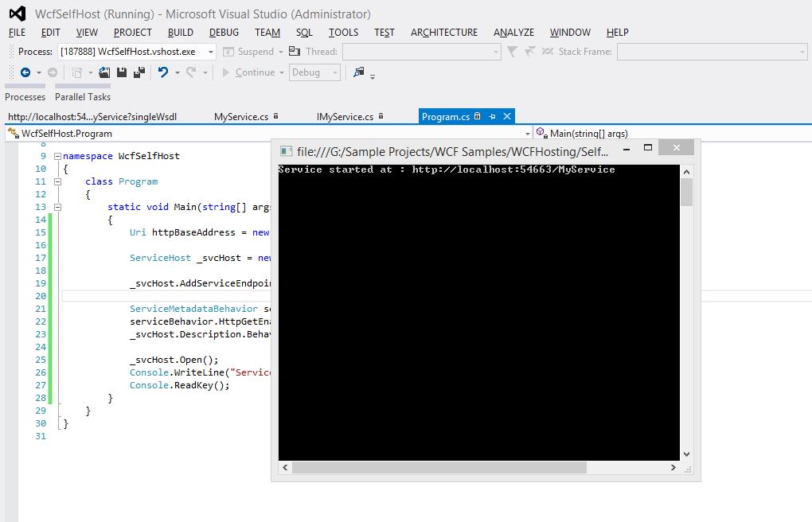Viewport: 812px width, 522px height.
Task: Click the lock icon on the MyService.cs tab
Action: pyautogui.click(x=276, y=116)
